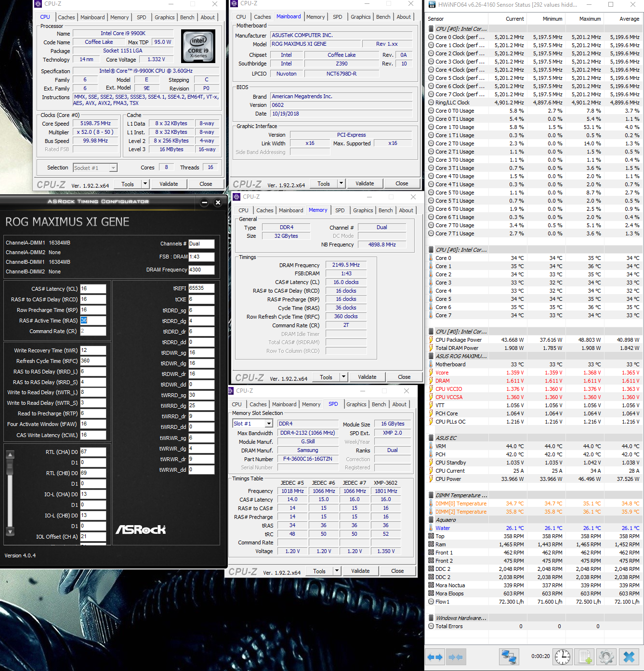The width and height of the screenshot is (644, 671).
Task: Collapse the Aquaero sensor group header
Action: (446, 520)
